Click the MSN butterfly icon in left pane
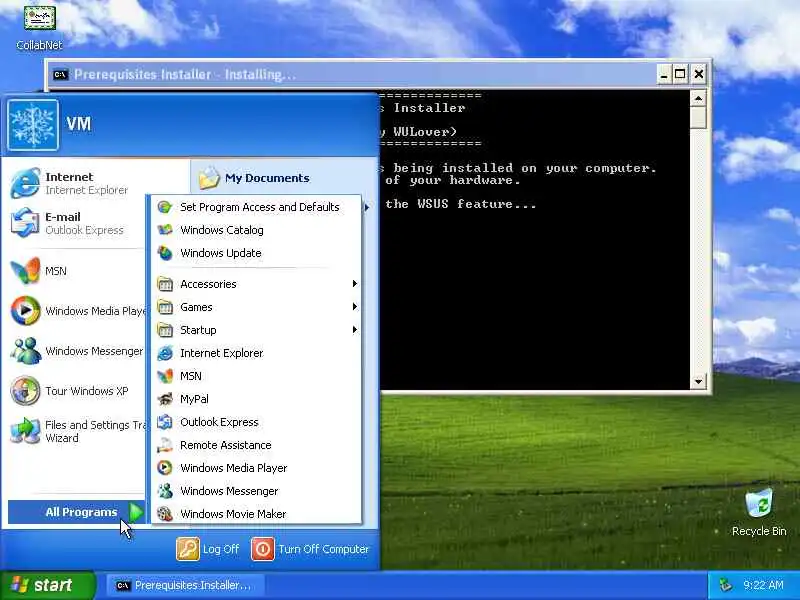The width and height of the screenshot is (800, 600). pos(26,271)
